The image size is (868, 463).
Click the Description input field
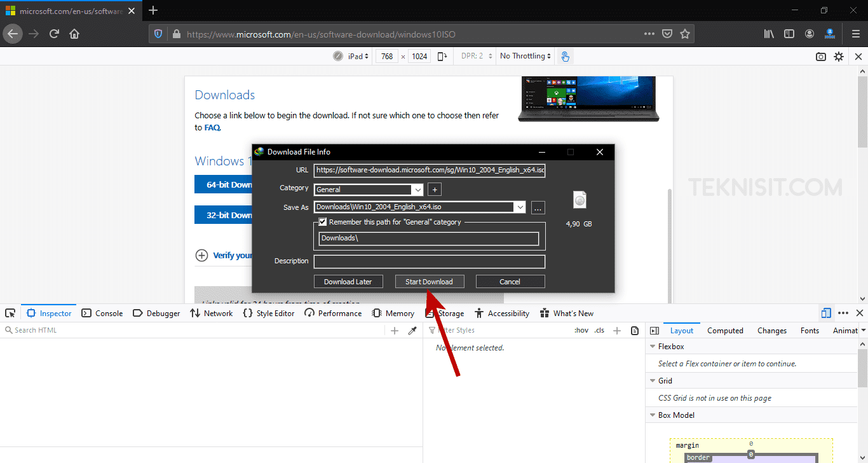(430, 261)
